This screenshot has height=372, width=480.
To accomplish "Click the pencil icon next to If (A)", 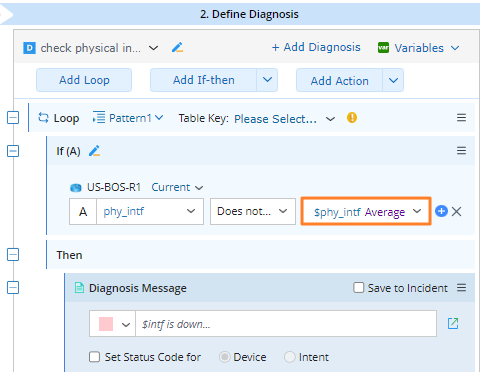I will click(95, 151).
